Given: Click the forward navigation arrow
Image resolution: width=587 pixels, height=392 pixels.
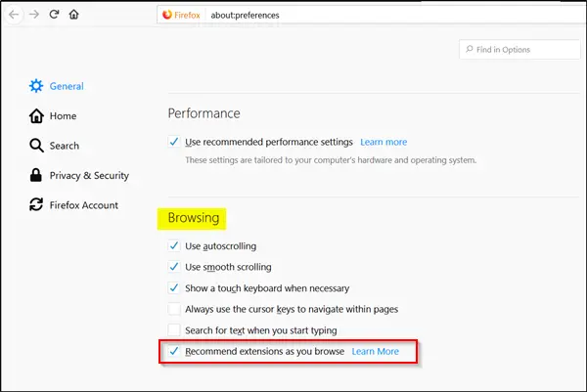Looking at the screenshot, I should click(x=30, y=16).
